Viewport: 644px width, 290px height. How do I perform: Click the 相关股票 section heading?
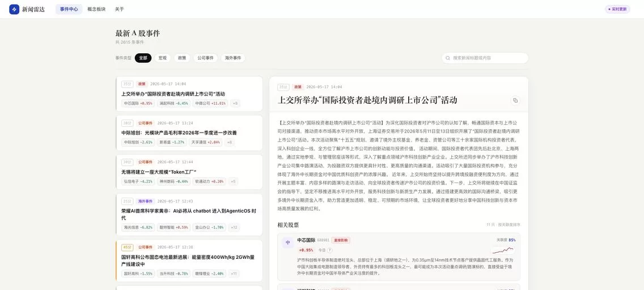pos(288,225)
